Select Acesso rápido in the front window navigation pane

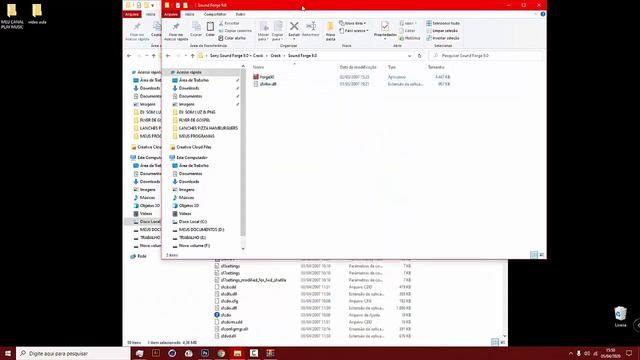pos(189,72)
